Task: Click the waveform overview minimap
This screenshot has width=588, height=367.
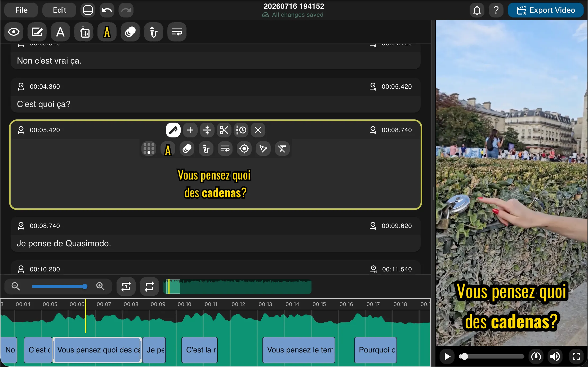Action: pyautogui.click(x=237, y=287)
